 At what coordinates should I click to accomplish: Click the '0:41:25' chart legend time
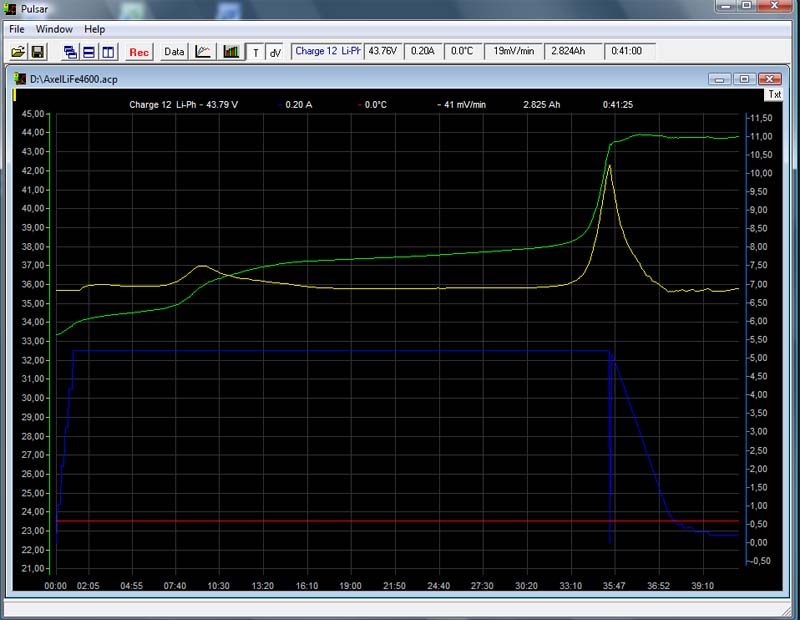point(618,105)
